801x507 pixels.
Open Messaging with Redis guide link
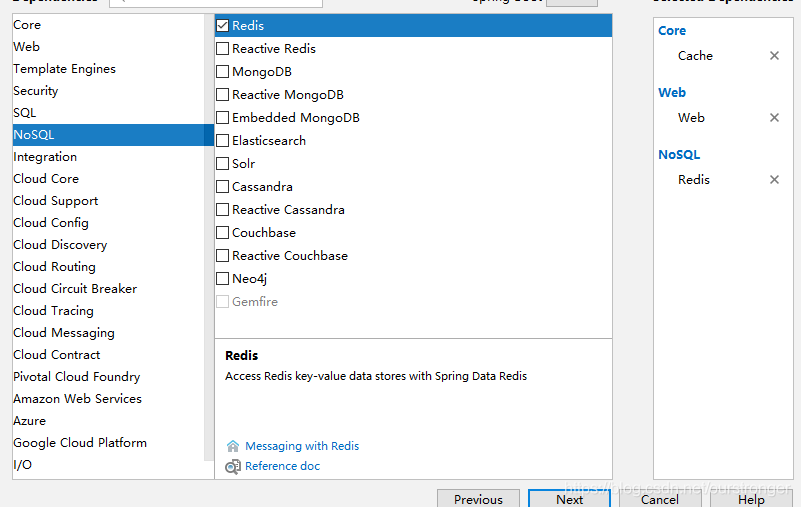[302, 446]
